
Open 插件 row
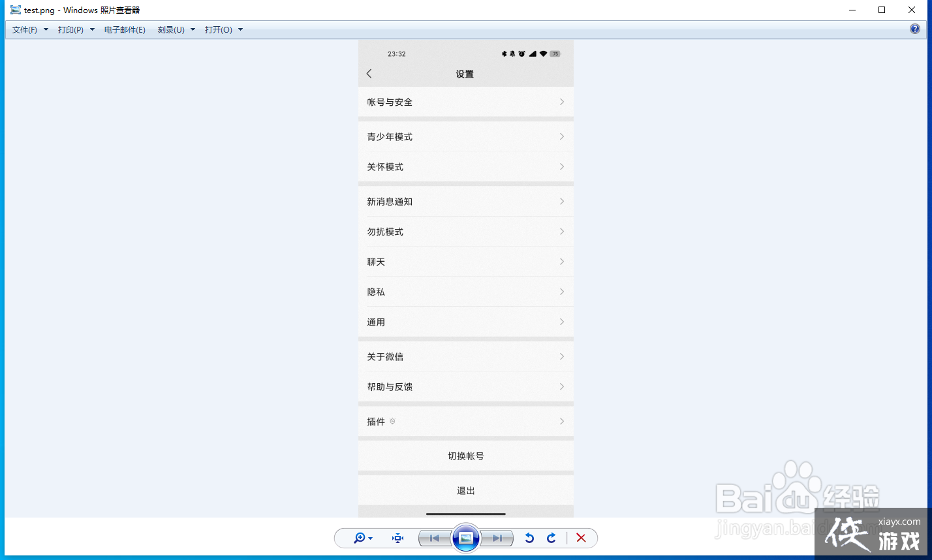(x=466, y=421)
